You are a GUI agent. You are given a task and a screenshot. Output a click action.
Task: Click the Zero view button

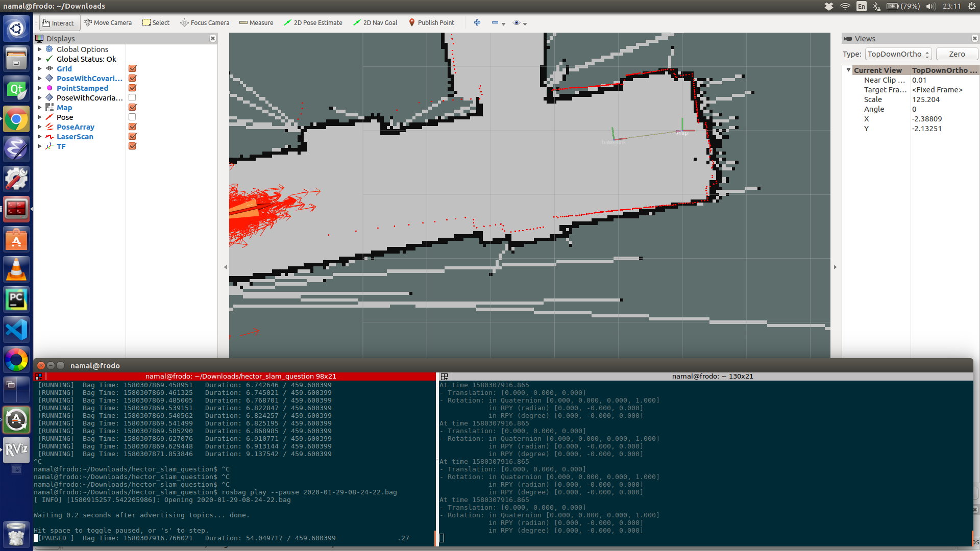[957, 54]
